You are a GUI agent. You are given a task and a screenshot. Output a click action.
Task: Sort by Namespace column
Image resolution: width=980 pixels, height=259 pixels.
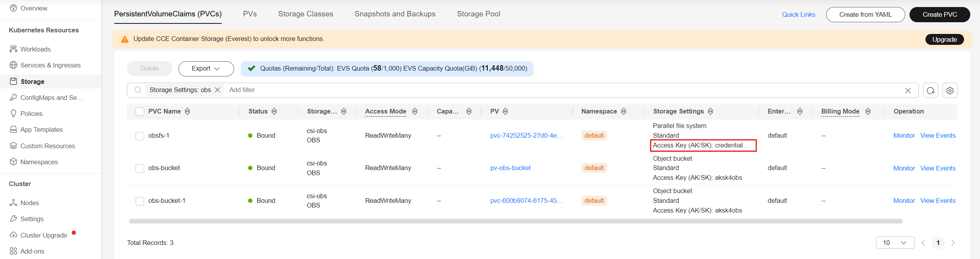[x=624, y=112]
